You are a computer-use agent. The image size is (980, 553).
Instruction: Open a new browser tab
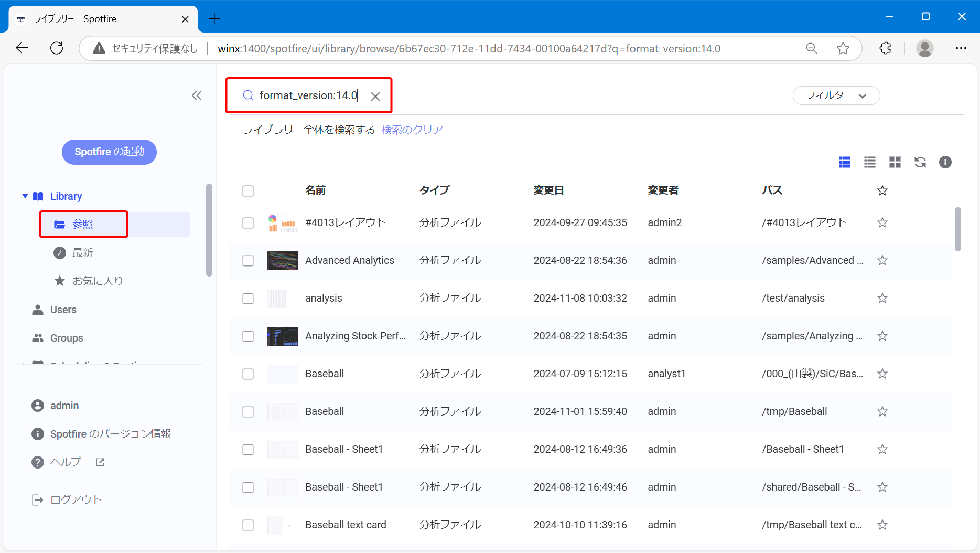point(214,19)
